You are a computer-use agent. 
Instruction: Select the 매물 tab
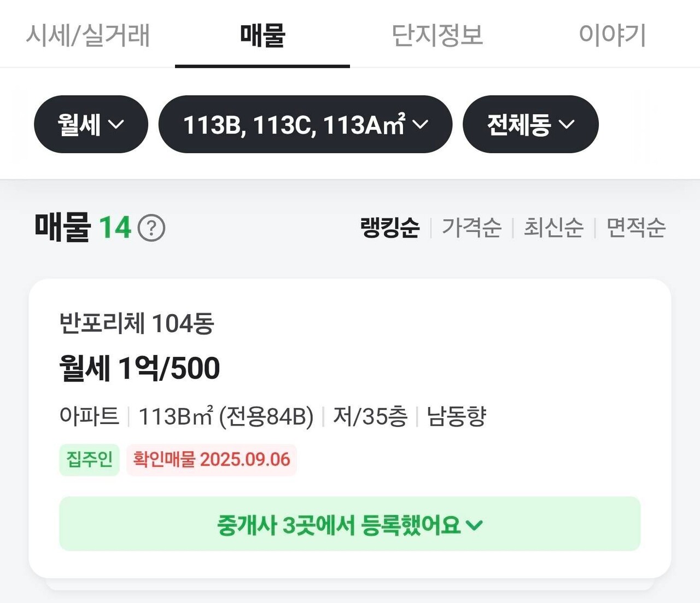(x=261, y=34)
